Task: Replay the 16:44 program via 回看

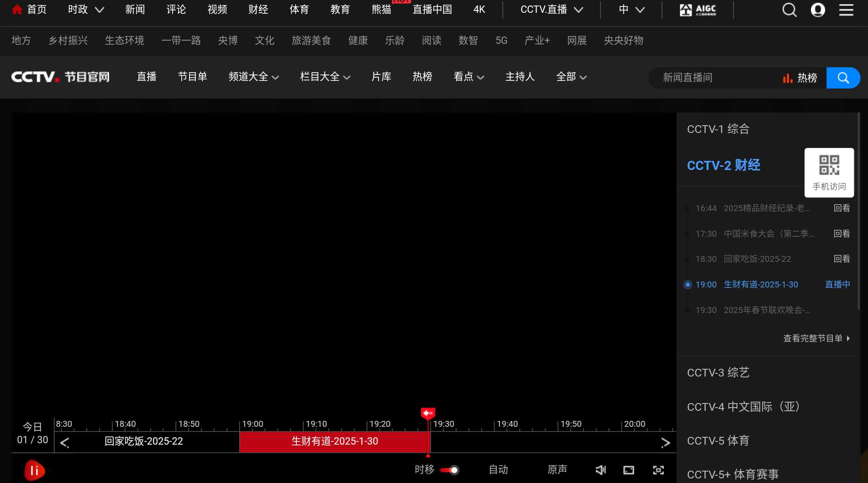Action: tap(842, 208)
